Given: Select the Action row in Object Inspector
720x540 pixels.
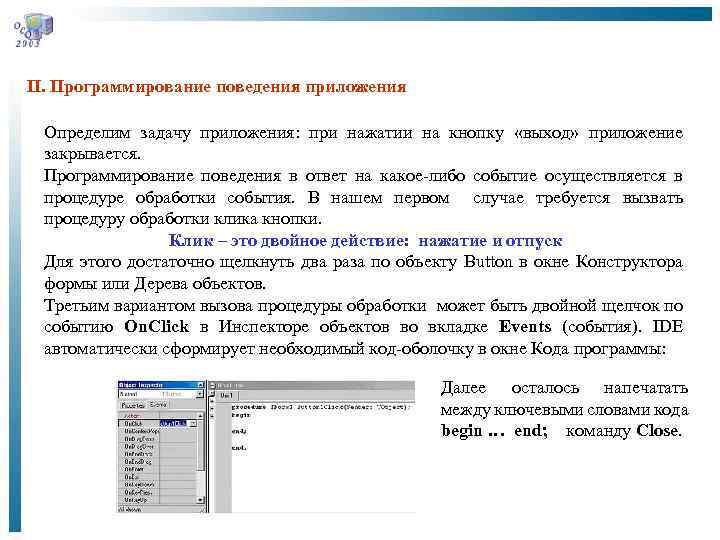Looking at the screenshot, I should point(157,416).
